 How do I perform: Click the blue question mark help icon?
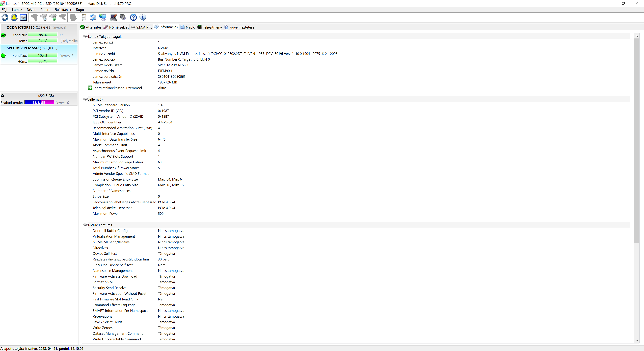pyautogui.click(x=133, y=17)
